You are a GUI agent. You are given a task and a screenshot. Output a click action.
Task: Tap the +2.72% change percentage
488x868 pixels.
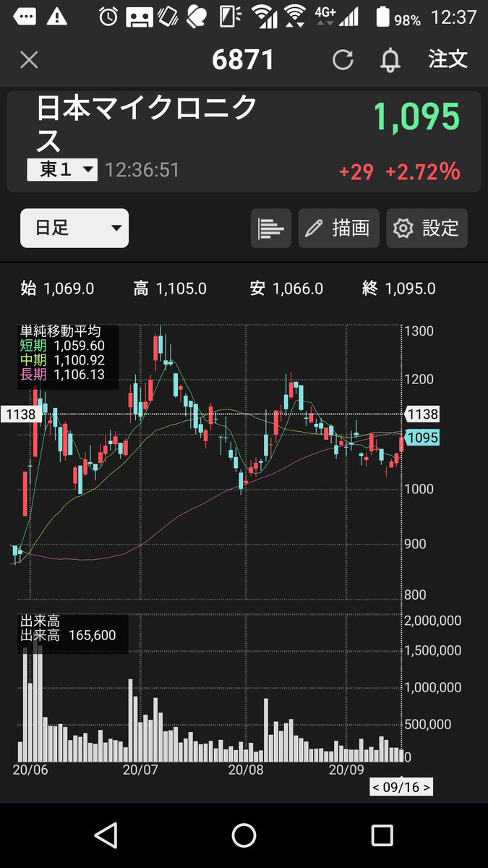[422, 171]
